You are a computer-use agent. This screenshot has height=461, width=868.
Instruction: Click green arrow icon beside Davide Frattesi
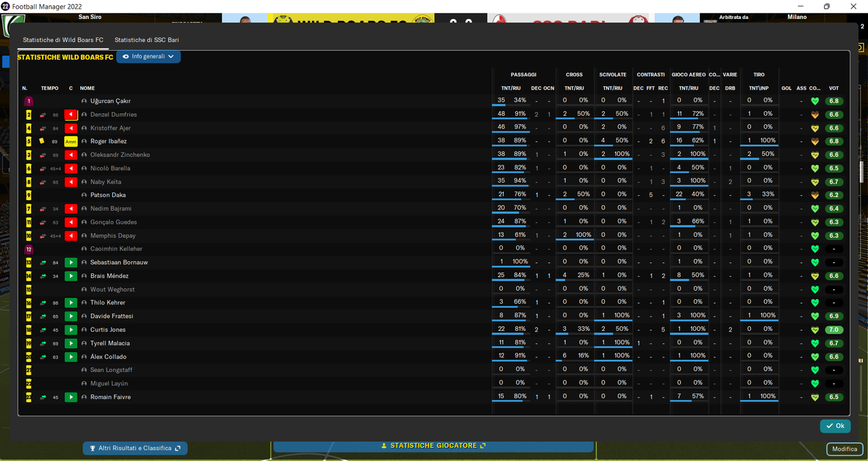coord(43,317)
